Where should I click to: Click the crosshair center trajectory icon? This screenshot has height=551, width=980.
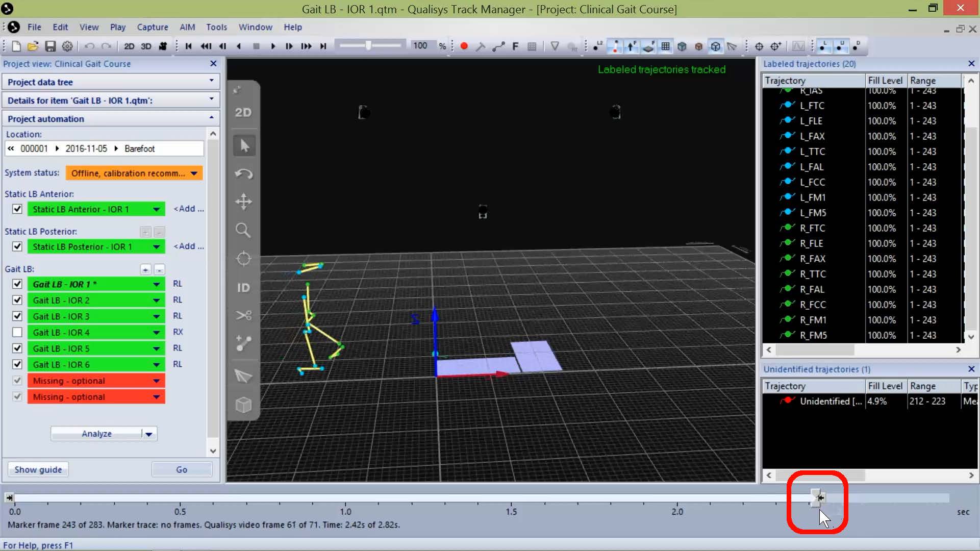759,46
